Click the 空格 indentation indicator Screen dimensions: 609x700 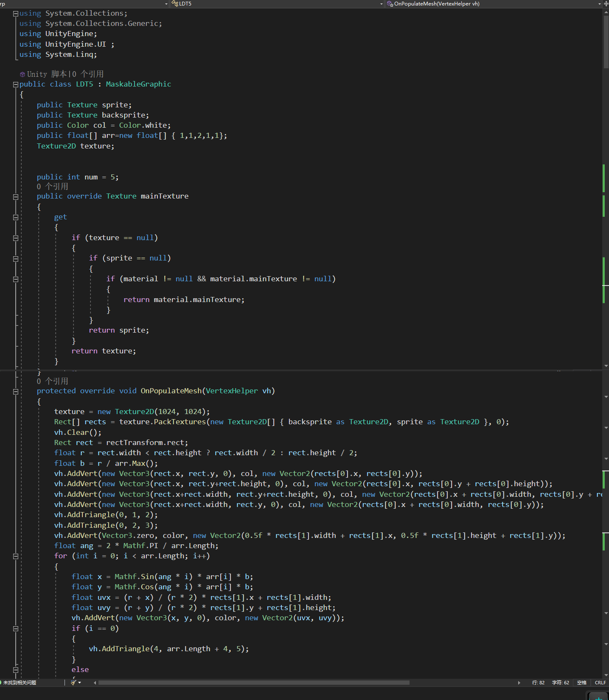tap(581, 683)
